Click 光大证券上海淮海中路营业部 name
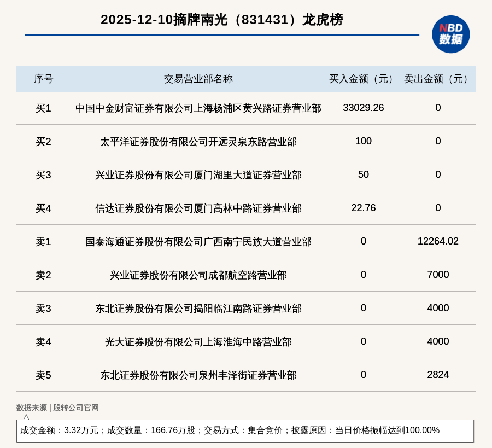Image resolution: width=492 pixels, height=448 pixels. click(x=198, y=342)
